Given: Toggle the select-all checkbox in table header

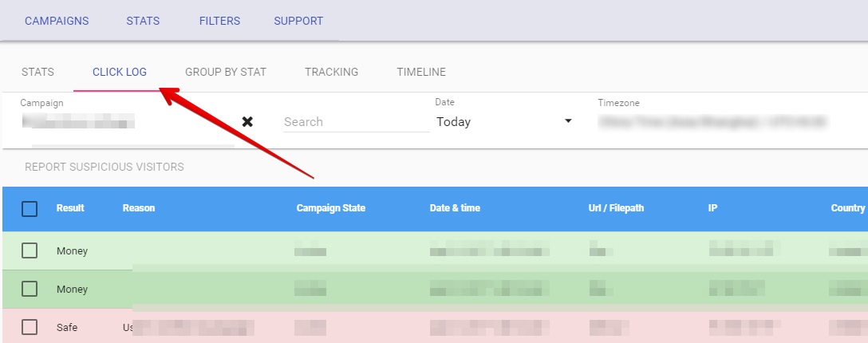Looking at the screenshot, I should coord(30,209).
